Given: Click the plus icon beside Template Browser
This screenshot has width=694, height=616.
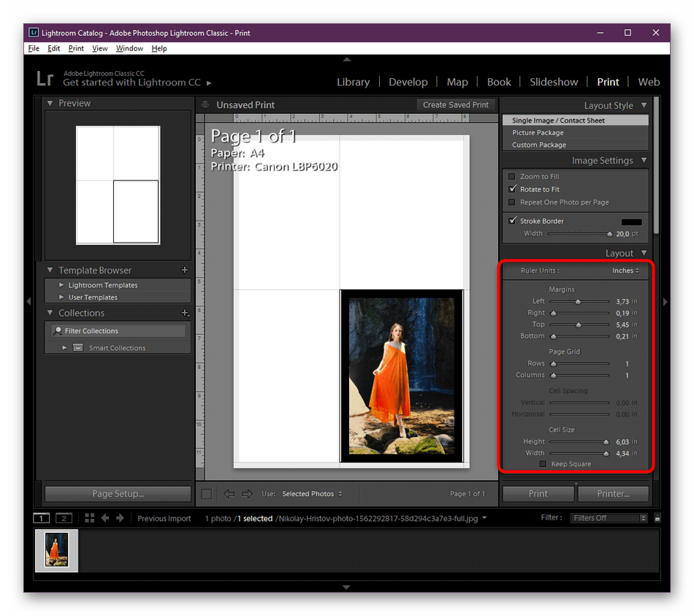Looking at the screenshot, I should pos(184,270).
